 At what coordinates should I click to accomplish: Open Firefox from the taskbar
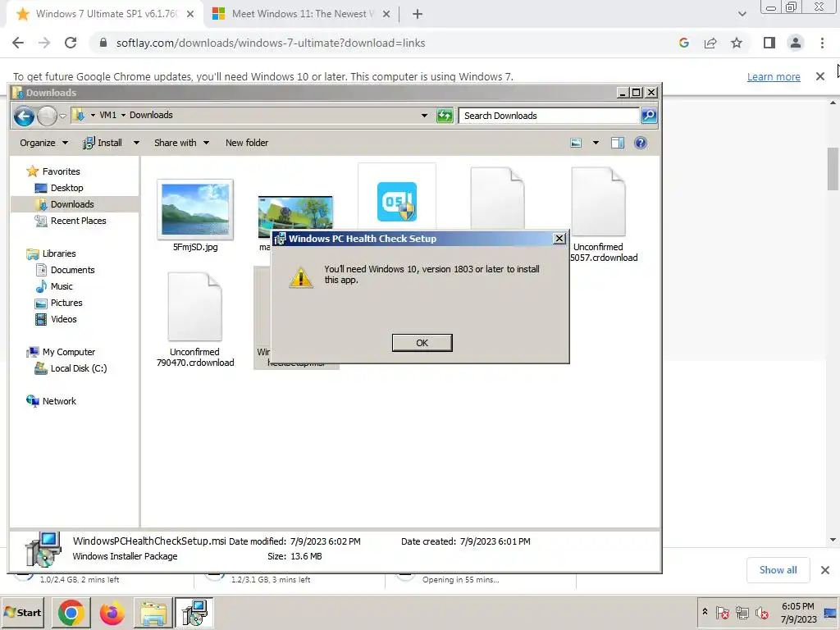(x=112, y=613)
